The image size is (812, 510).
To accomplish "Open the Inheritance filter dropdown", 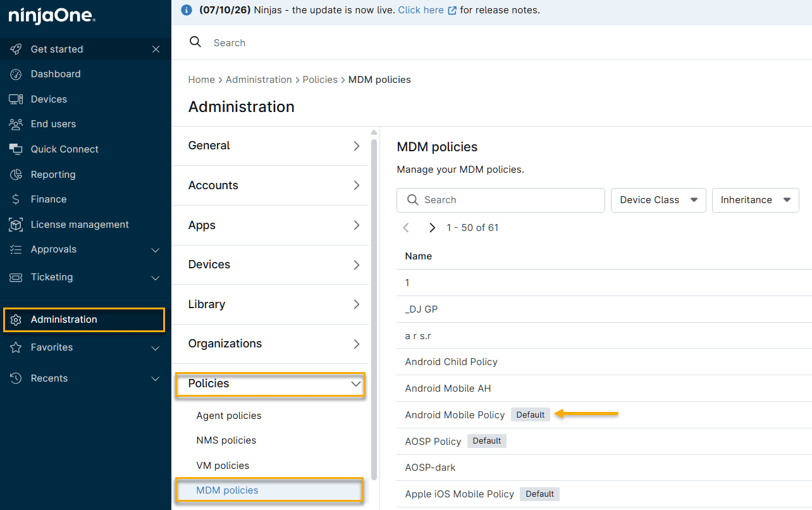I will click(756, 200).
